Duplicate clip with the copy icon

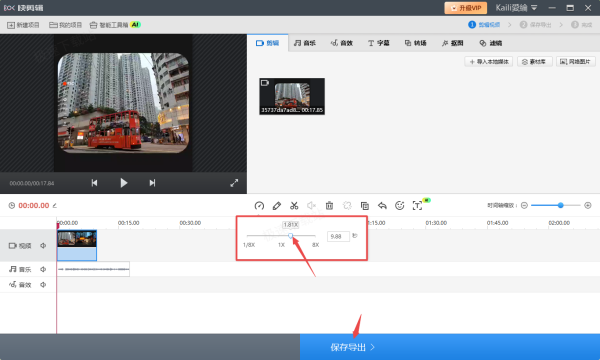point(365,206)
